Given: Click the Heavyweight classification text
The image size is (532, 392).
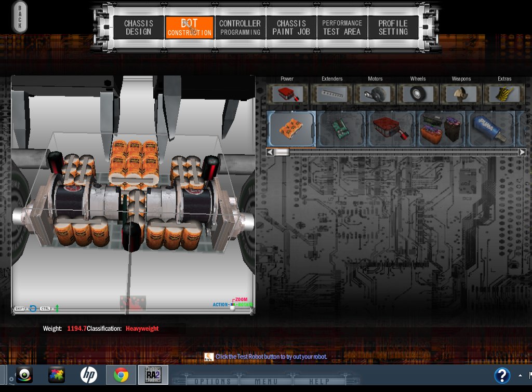Looking at the screenshot, I should click(x=142, y=329).
